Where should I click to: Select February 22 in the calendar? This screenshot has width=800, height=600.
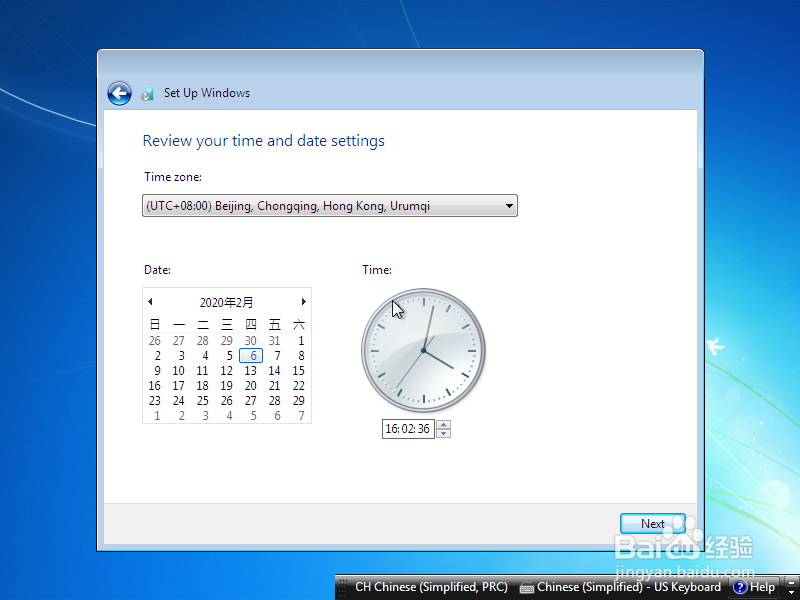(298, 386)
